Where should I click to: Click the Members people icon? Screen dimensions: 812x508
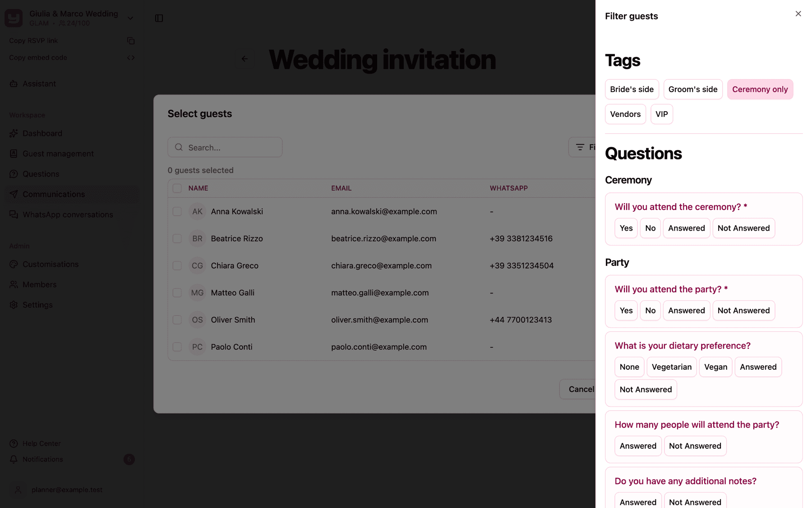[14, 284]
